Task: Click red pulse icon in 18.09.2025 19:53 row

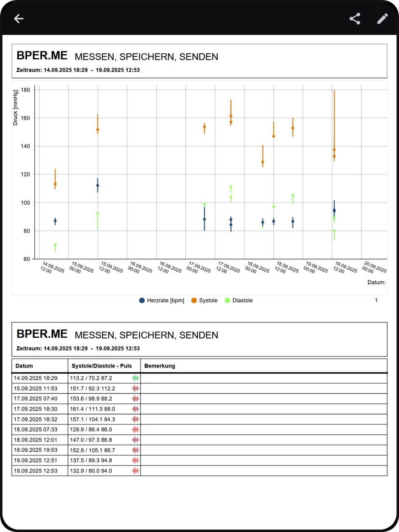Action: pos(135,450)
